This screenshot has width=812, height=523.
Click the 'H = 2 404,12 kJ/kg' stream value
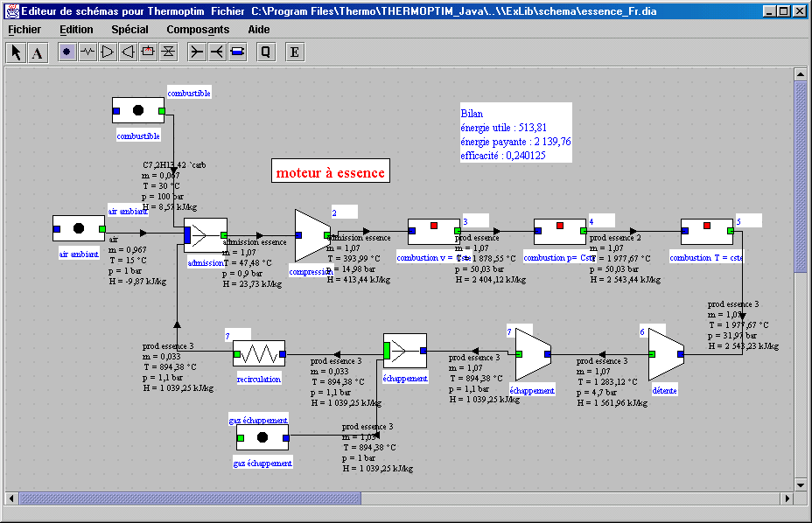click(490, 280)
